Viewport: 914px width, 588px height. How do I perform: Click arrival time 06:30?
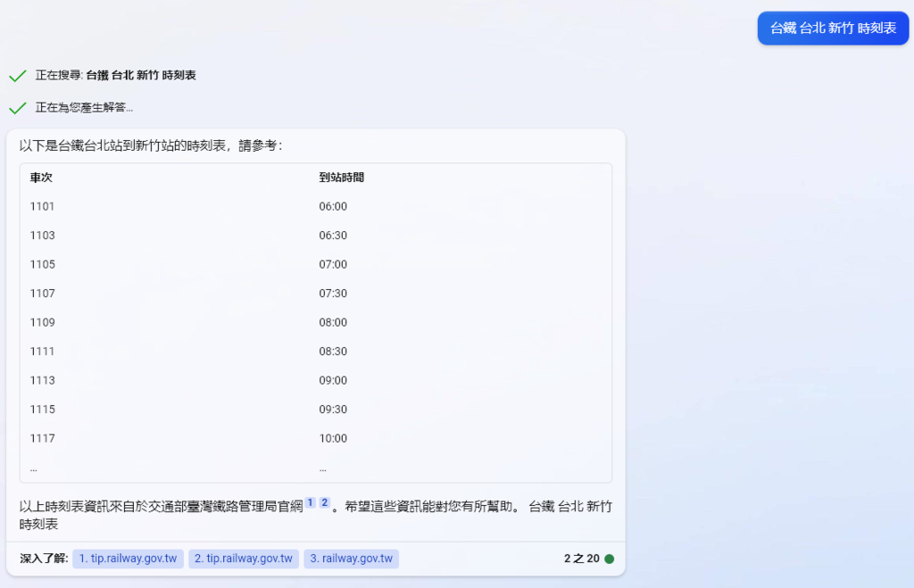pyautogui.click(x=333, y=236)
